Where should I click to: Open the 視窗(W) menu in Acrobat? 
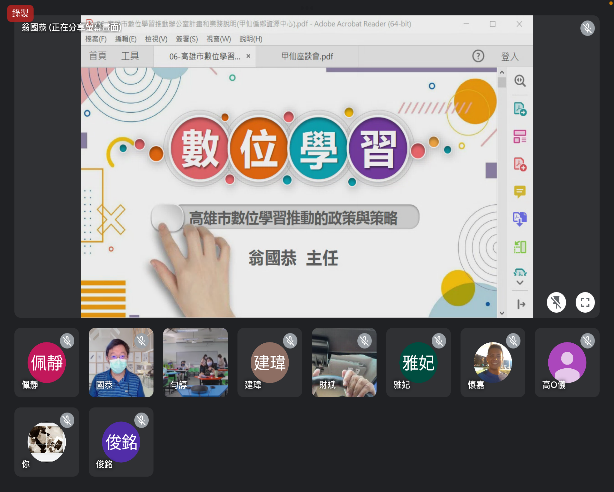(219, 39)
